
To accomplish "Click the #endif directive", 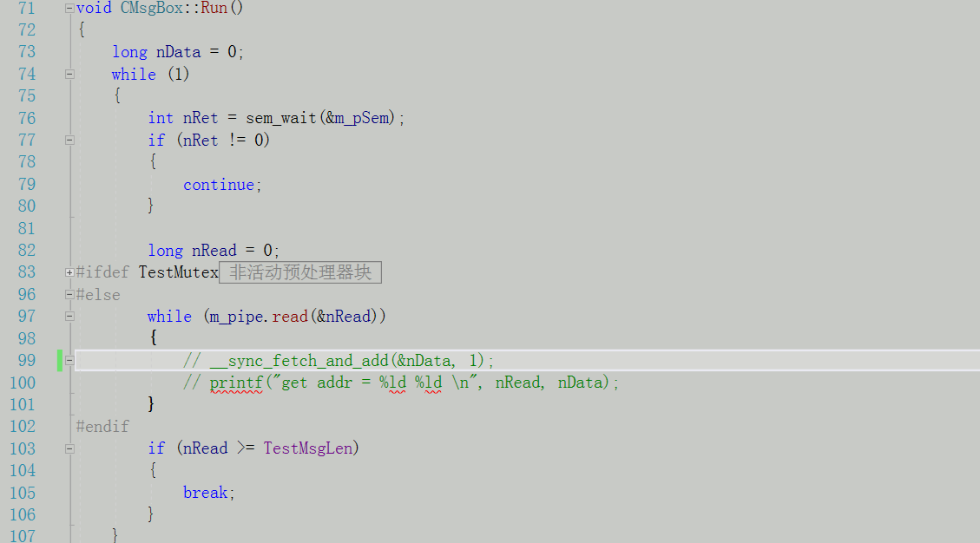I will coord(102,427).
